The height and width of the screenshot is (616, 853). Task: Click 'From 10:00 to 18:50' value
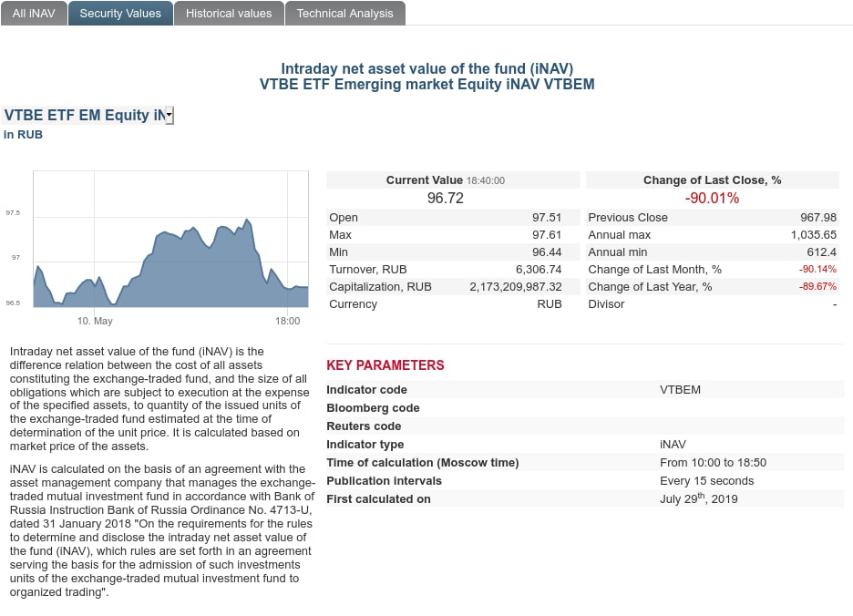pyautogui.click(x=714, y=463)
